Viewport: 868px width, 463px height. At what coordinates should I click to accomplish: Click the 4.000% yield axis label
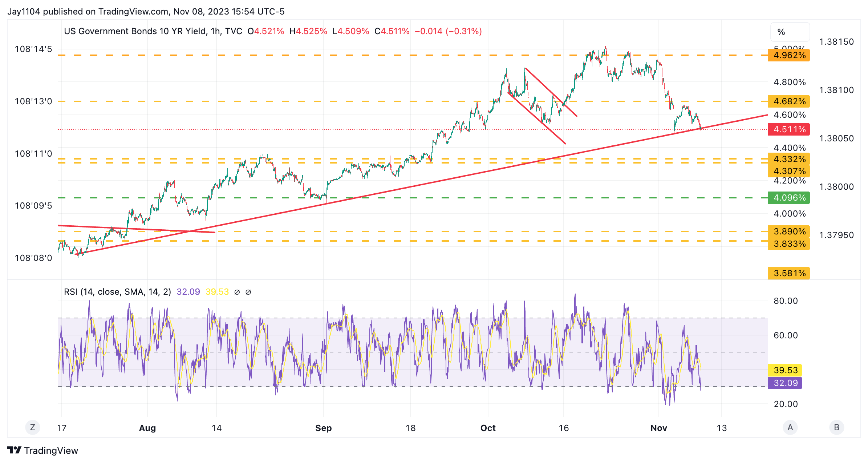click(790, 214)
